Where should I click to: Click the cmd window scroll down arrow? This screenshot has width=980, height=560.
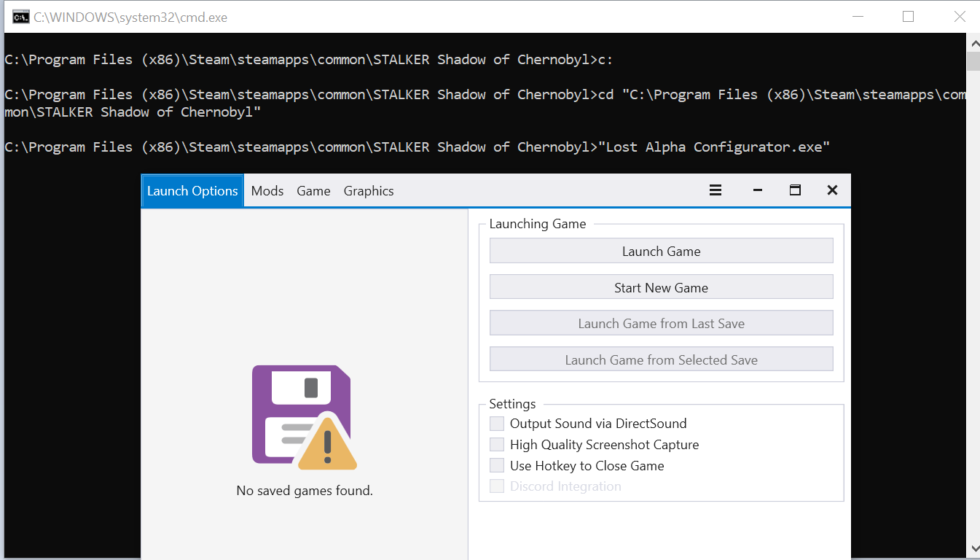click(x=973, y=548)
